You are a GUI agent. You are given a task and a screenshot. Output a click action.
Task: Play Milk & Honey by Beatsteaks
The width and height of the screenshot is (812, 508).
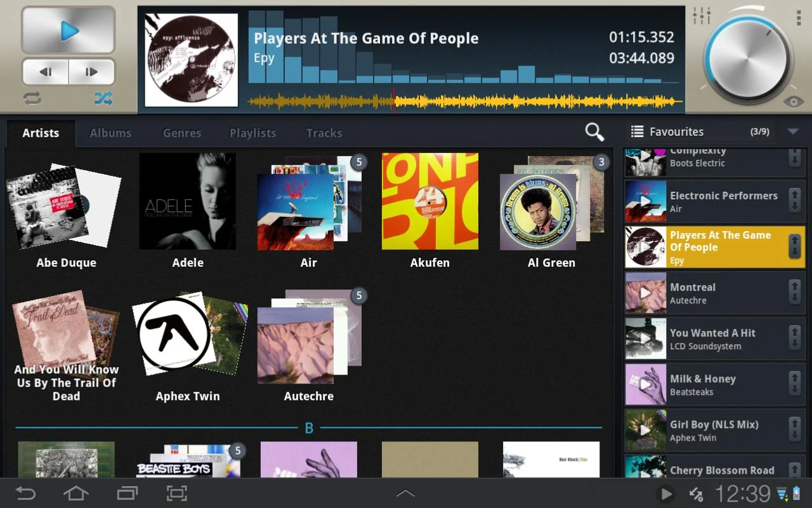715,385
